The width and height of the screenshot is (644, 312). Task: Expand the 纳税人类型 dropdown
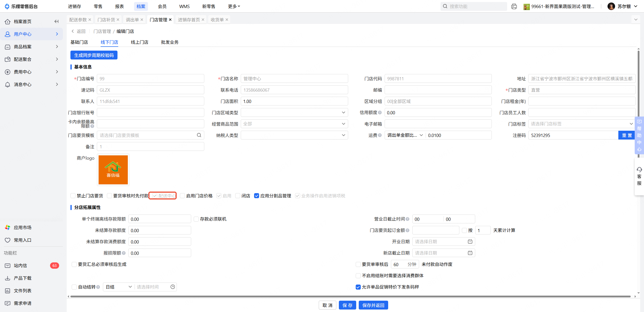coord(294,135)
